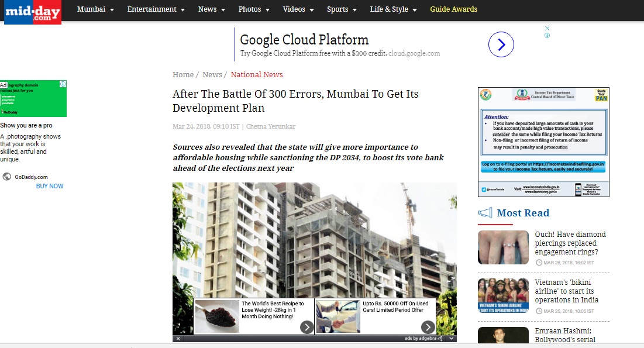Image resolution: width=644 pixels, height=348 pixels.
Task: Close the adgebra ad bar
Action: click(178, 339)
